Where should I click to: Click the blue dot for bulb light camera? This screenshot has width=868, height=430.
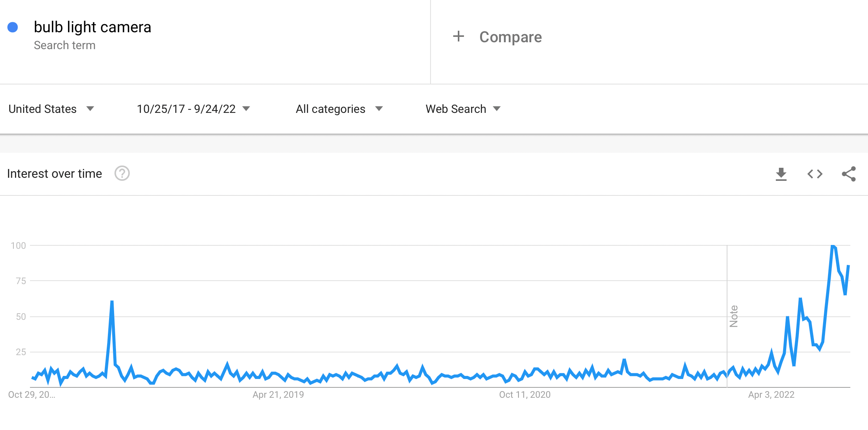13,27
